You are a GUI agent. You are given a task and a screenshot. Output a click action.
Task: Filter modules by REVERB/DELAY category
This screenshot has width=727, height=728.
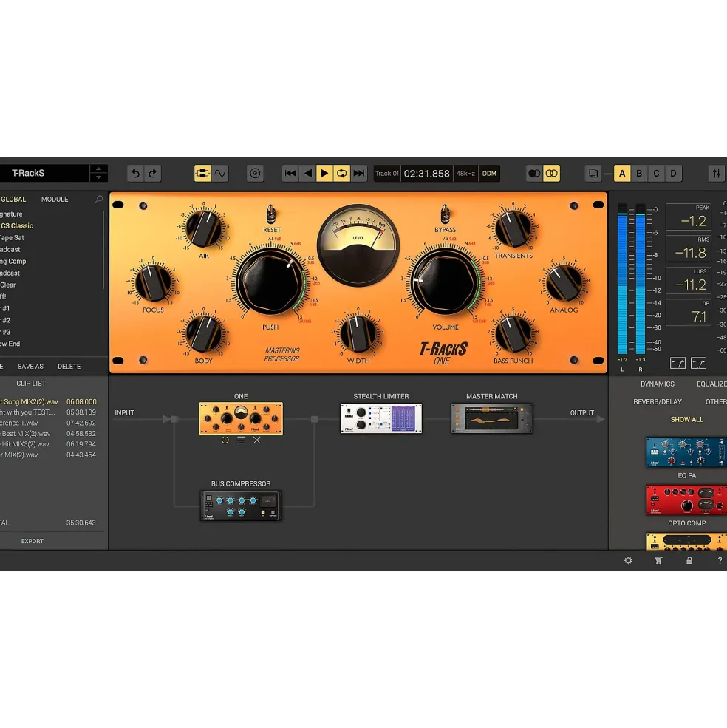[x=658, y=401]
